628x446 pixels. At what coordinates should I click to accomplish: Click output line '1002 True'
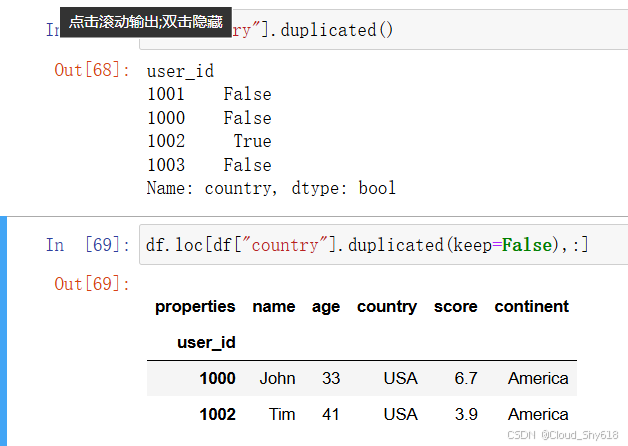click(209, 141)
